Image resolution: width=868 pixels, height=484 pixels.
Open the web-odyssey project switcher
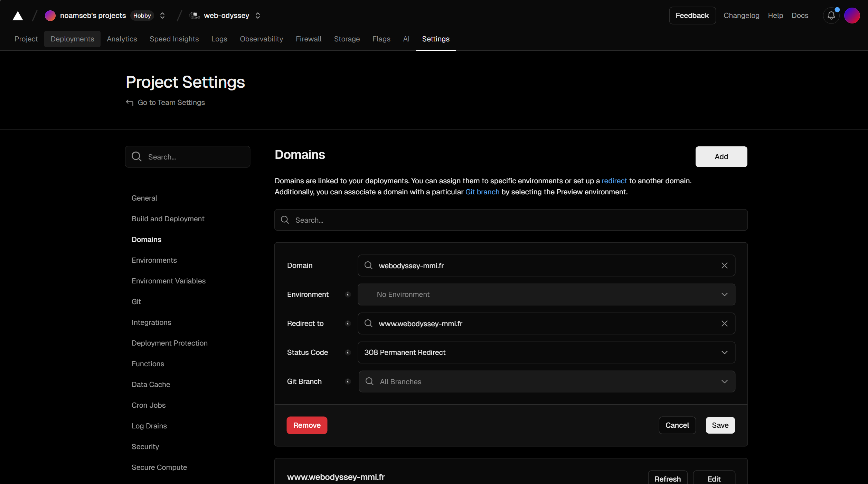[x=258, y=16]
